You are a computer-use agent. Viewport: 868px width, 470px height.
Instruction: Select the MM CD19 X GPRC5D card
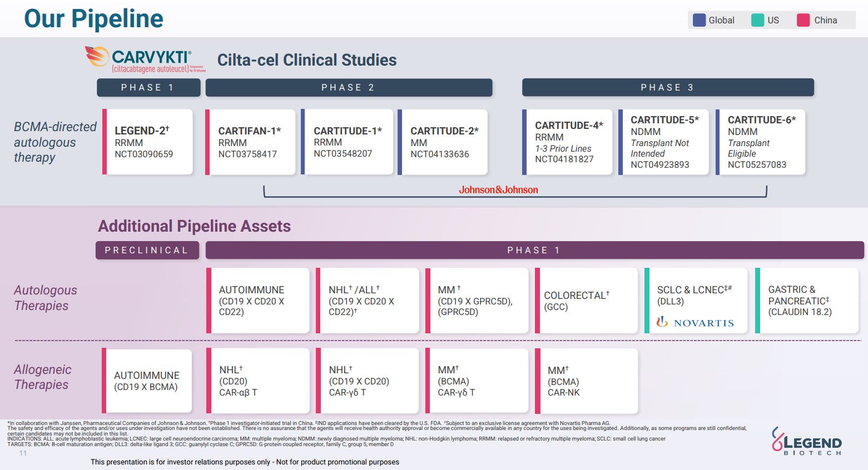click(x=477, y=301)
